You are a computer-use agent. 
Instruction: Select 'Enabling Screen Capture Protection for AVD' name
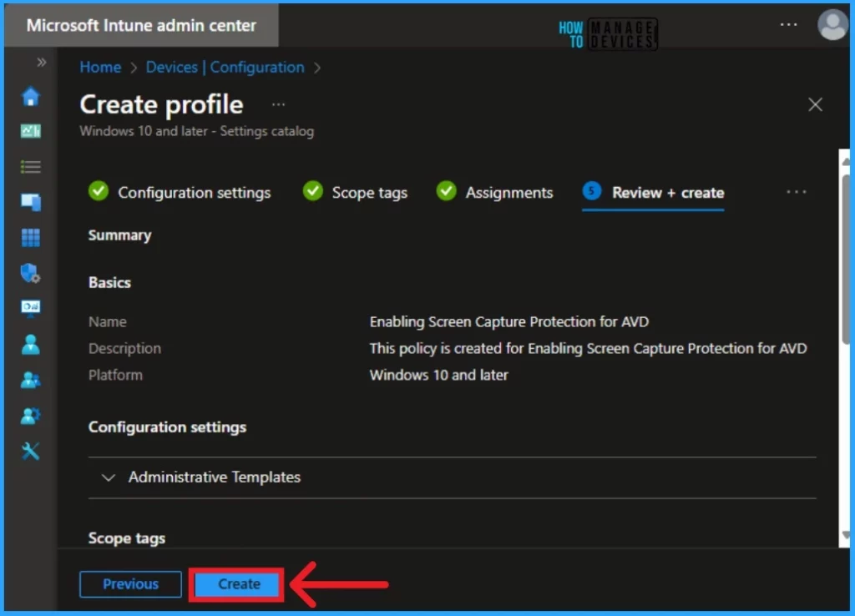pos(508,321)
